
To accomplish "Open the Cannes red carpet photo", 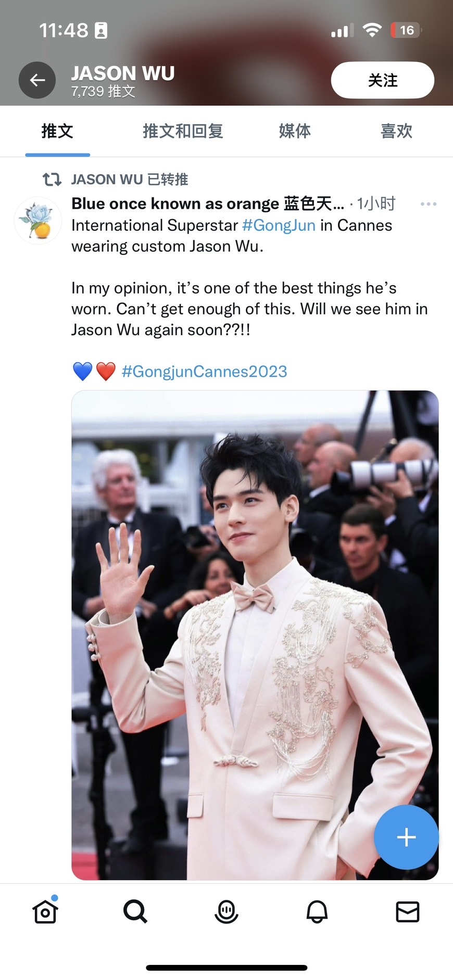I will point(255,635).
